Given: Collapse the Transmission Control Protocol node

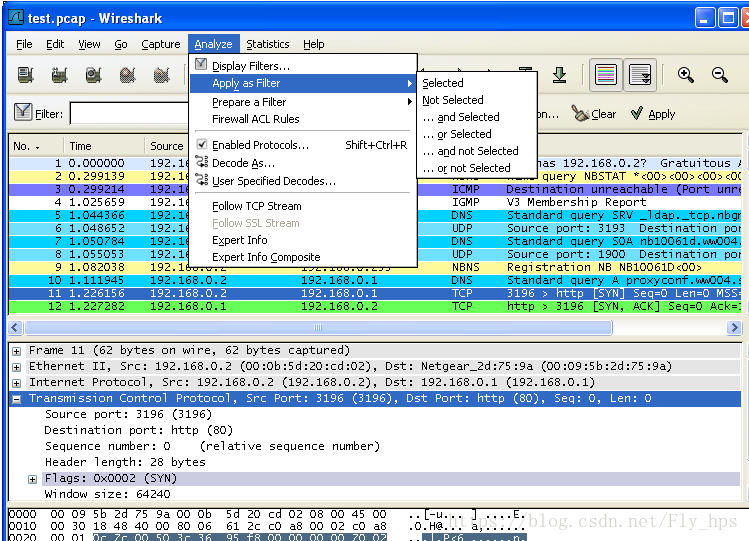Looking at the screenshot, I should pyautogui.click(x=17, y=399).
